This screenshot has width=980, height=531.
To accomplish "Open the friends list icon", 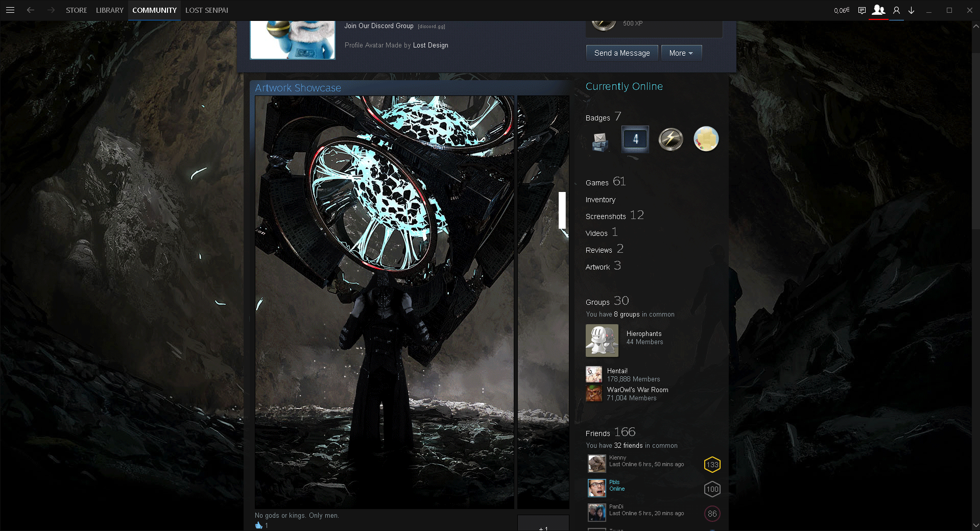I will coord(878,10).
